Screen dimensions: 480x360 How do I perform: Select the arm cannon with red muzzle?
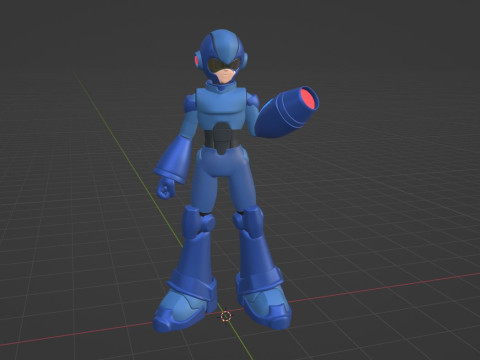point(286,112)
